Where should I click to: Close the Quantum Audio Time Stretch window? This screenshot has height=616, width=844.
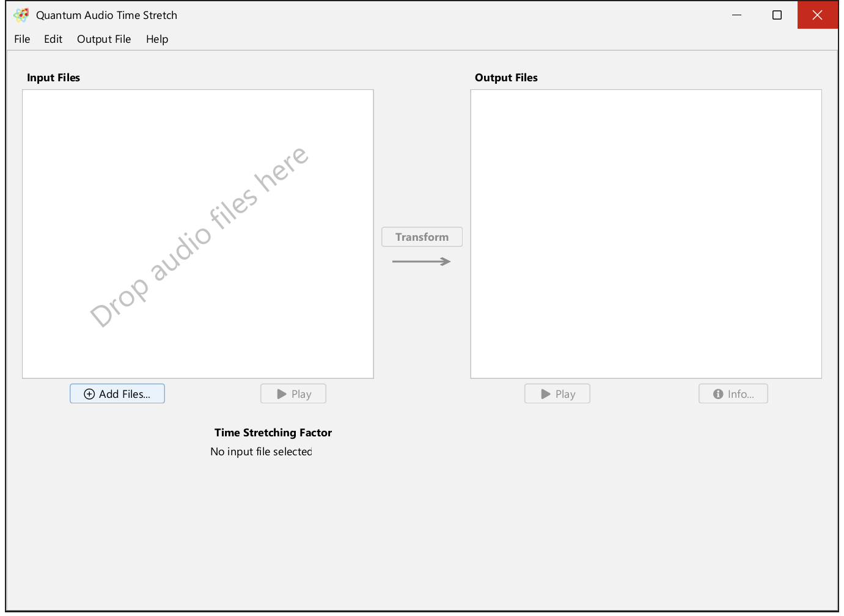(817, 15)
